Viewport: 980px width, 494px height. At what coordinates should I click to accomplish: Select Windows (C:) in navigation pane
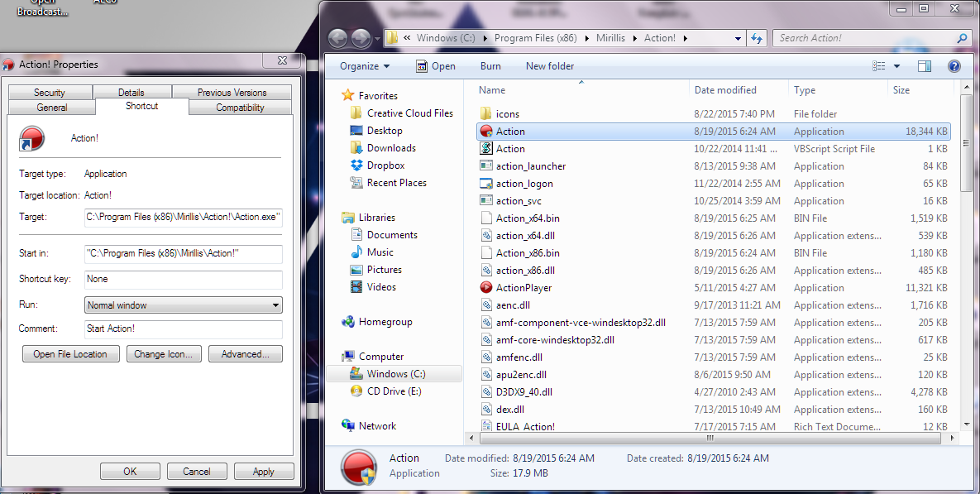pos(395,374)
